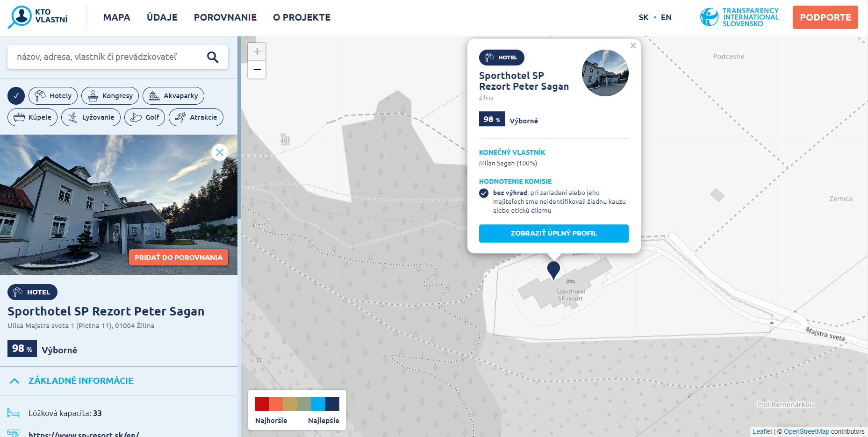This screenshot has width=868, height=437.
Task: Click Zobraziť úplný profil button
Action: click(x=553, y=233)
